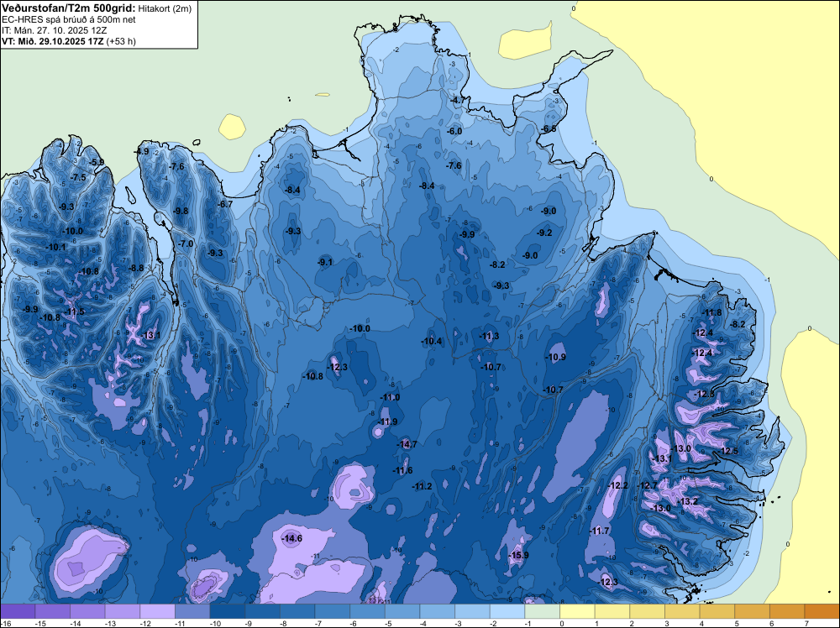840x628 pixels.
Task: Click the '-11.5' temperature value
Action: [x=75, y=311]
